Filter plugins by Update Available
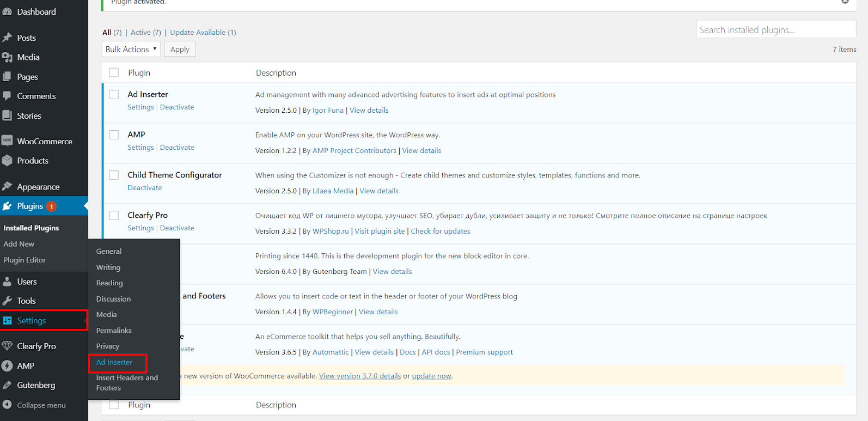Screen dimensions: 868x421 (x=203, y=32)
